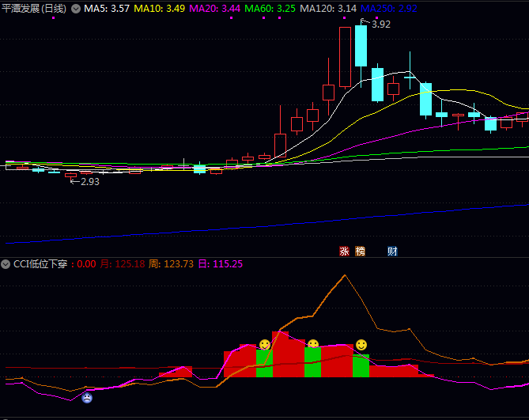Click the CCI低位下穿 indicator name
The height and width of the screenshot is (420, 529).
click(41, 264)
